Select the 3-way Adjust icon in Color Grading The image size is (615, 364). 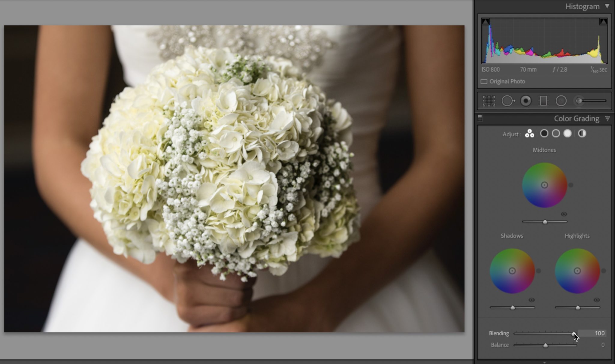coord(529,133)
